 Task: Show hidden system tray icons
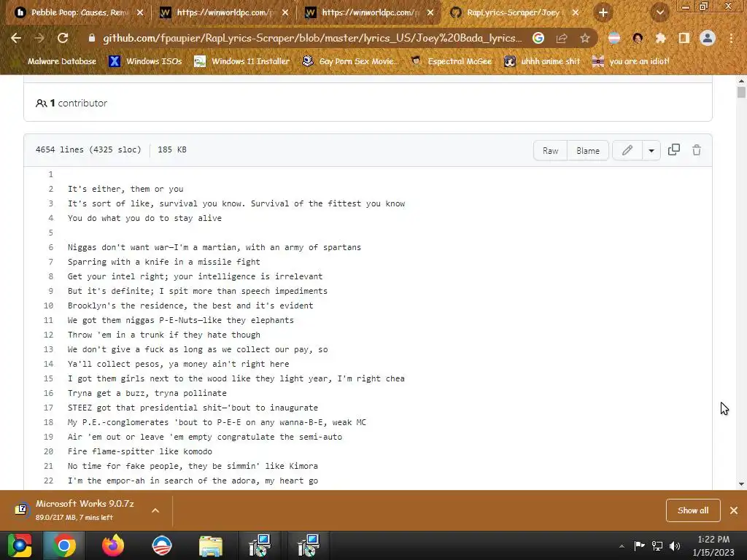(x=622, y=546)
